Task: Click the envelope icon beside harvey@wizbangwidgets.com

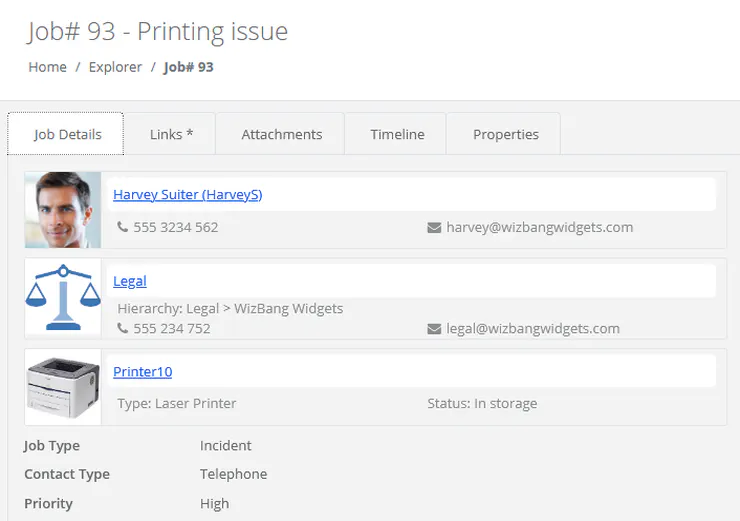Action: click(434, 227)
